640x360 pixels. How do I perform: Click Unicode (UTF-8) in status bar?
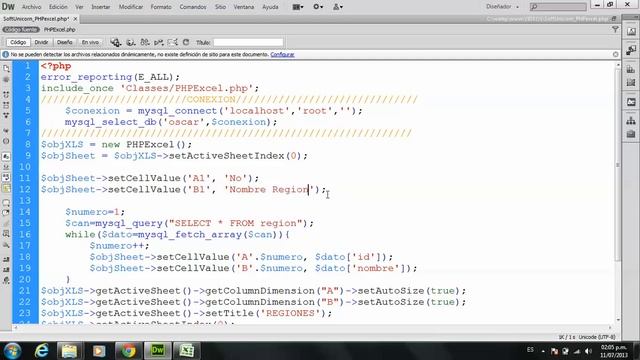598,337
